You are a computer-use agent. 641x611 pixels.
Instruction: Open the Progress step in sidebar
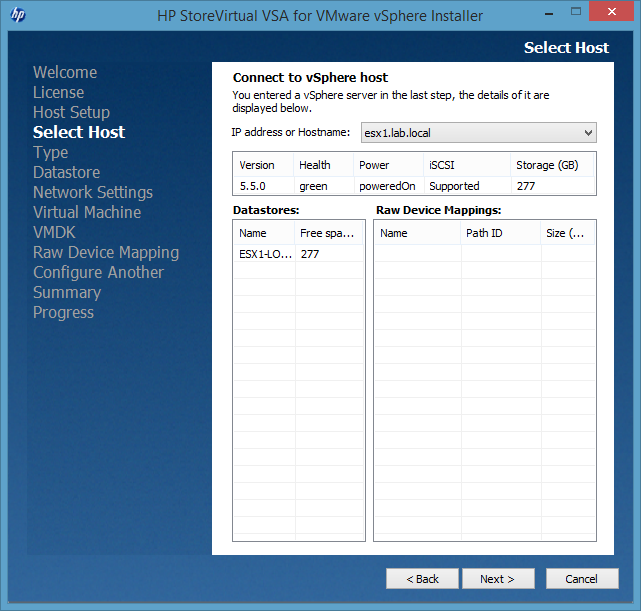pyautogui.click(x=63, y=313)
